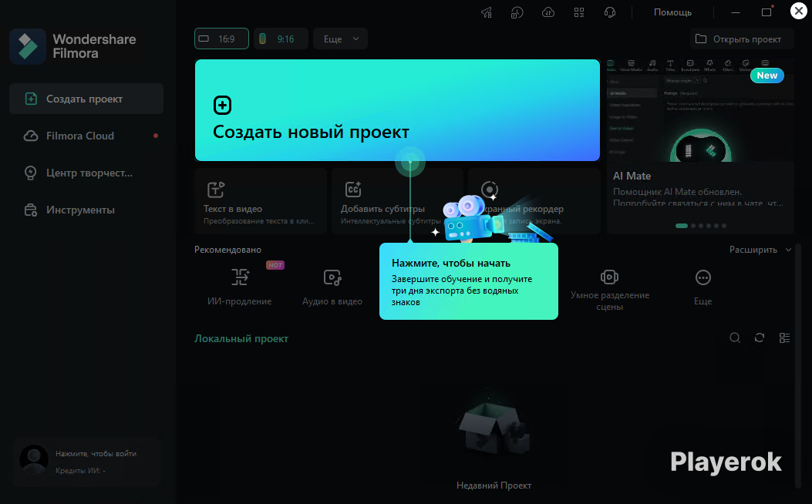Switch project list view layout icon
The height and width of the screenshot is (504, 812).
click(x=784, y=338)
